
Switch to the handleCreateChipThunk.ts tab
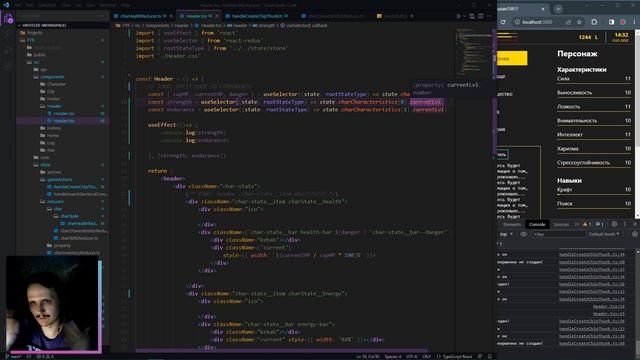[256, 16]
